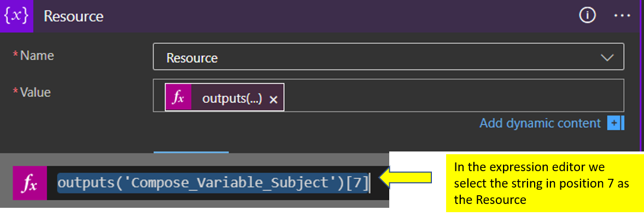Click empty area of the Value field
Viewport: 644px width, 216px height.
coord(452,96)
